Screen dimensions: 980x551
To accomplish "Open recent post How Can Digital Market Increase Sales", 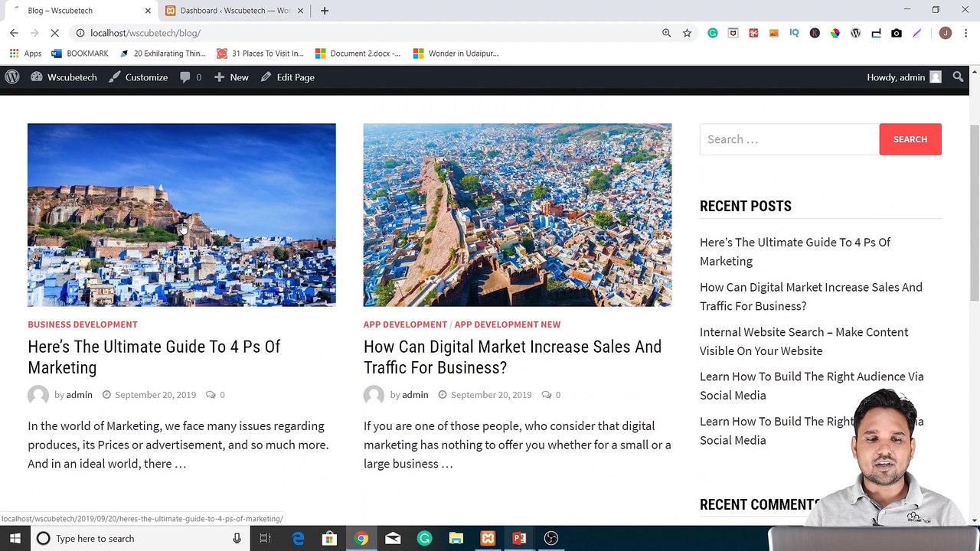I will [x=811, y=296].
